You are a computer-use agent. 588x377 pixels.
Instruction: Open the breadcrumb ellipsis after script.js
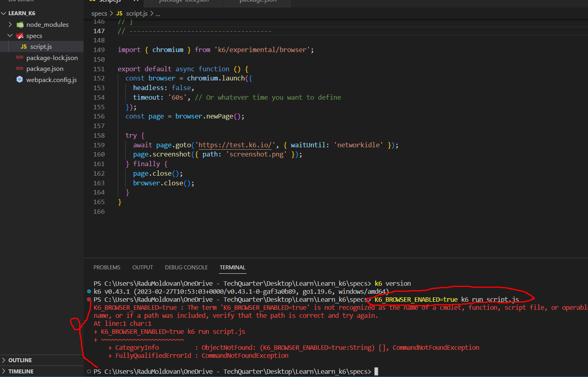158,14
